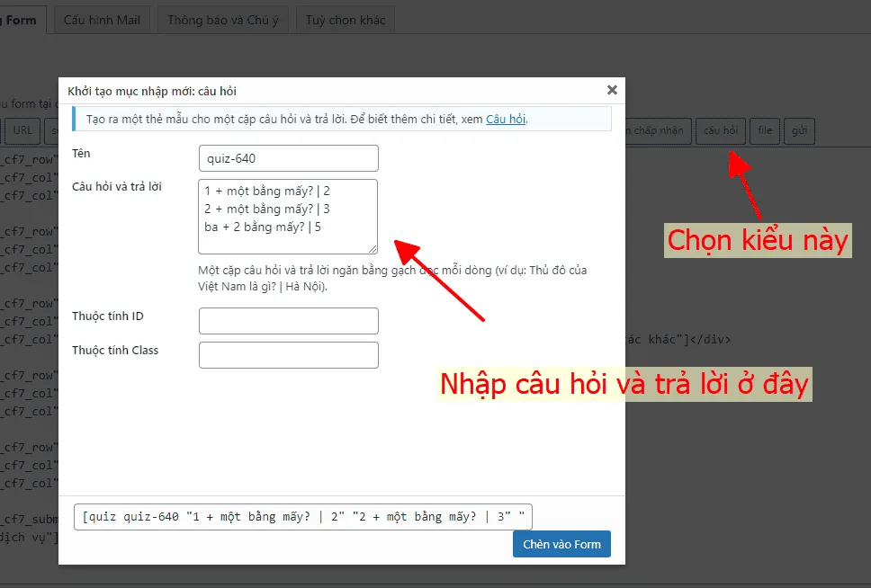The width and height of the screenshot is (871, 588).
Task: Open the file tag generator
Action: tap(765, 130)
